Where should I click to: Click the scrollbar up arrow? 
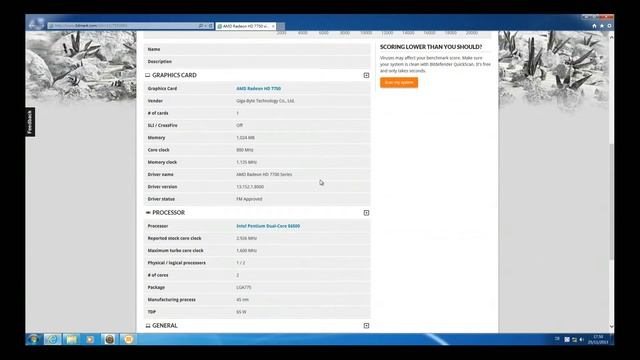pos(611,37)
